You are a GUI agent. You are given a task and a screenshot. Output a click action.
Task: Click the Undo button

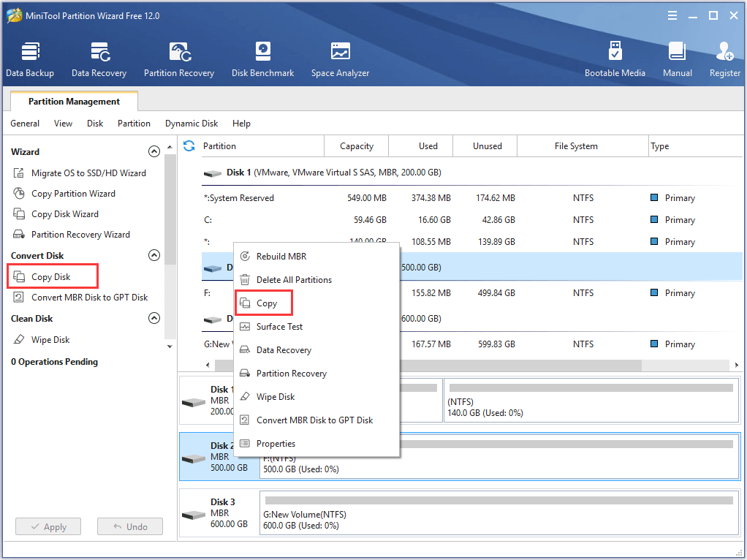click(x=129, y=526)
